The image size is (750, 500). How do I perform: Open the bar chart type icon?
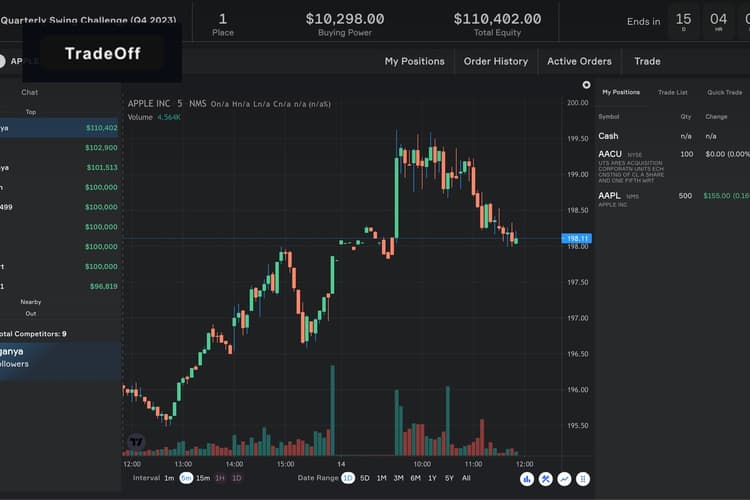pos(527,479)
